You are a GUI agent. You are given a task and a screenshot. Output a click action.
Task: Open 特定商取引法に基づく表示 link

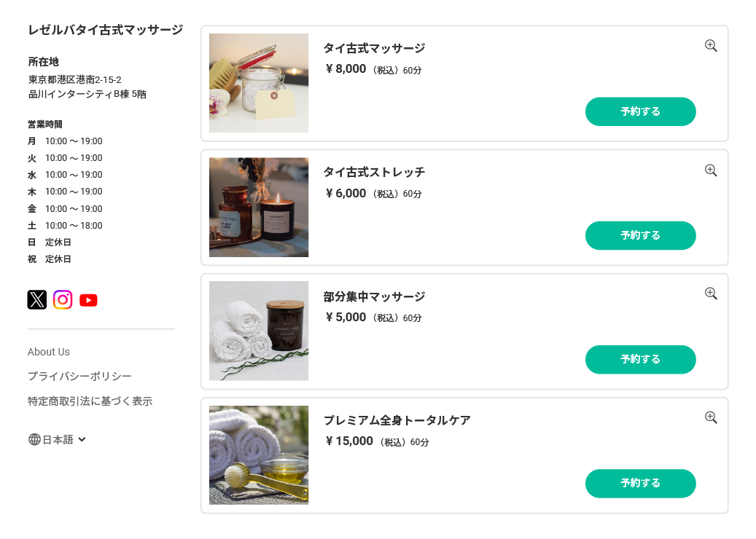90,401
